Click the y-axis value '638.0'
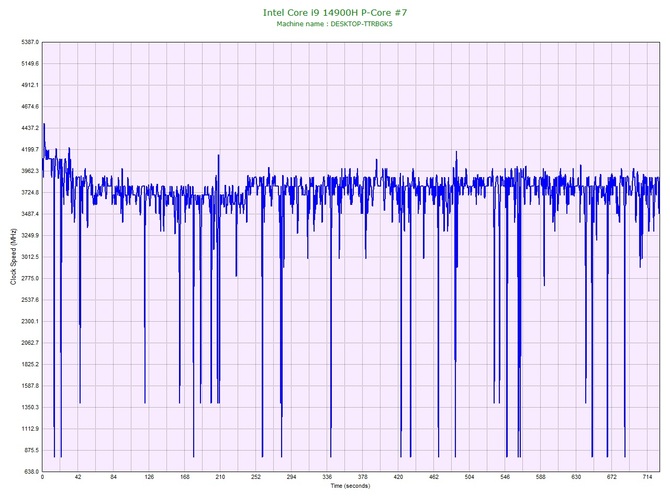The image size is (670, 503). [31, 472]
